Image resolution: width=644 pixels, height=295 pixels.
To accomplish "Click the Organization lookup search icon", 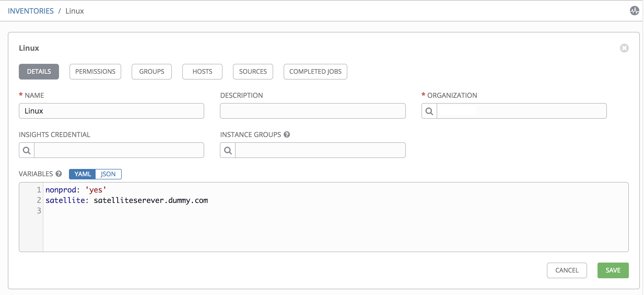I will tap(429, 111).
